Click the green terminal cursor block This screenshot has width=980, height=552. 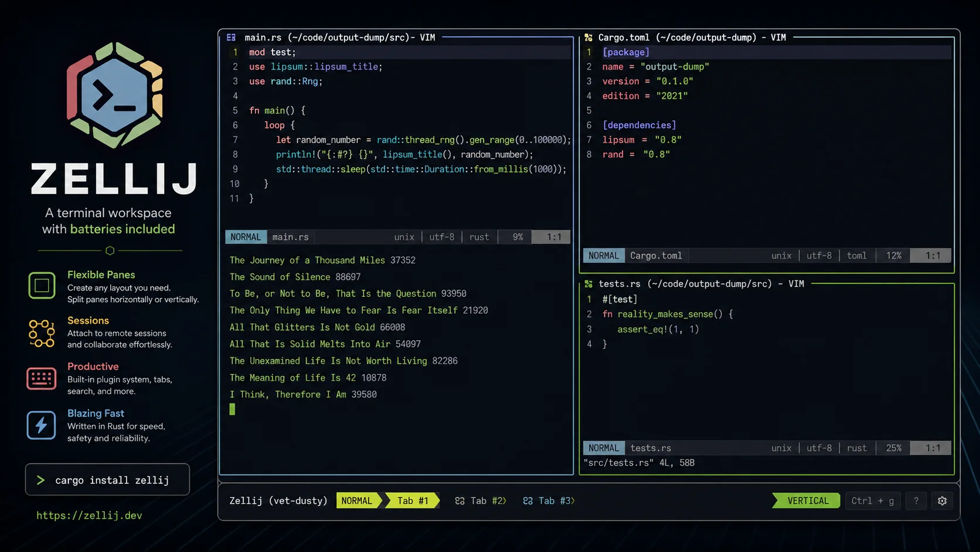pyautogui.click(x=232, y=409)
